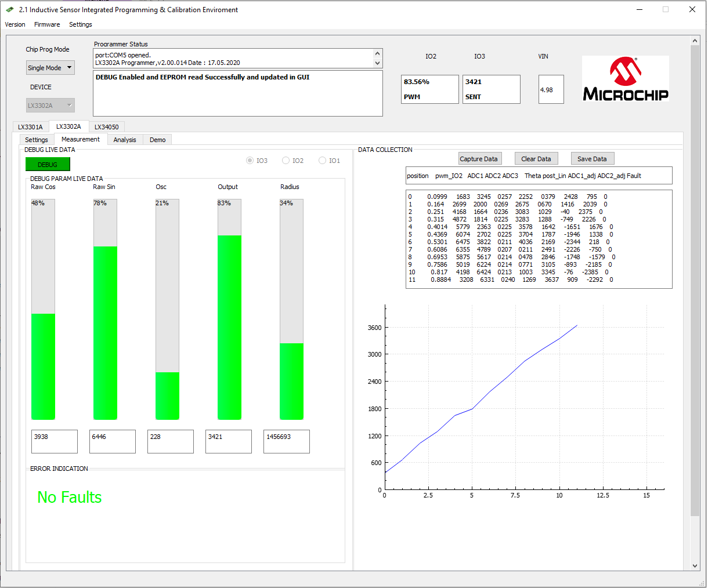Image resolution: width=708 pixels, height=588 pixels.
Task: Click the application icon in title bar
Action: coord(10,10)
